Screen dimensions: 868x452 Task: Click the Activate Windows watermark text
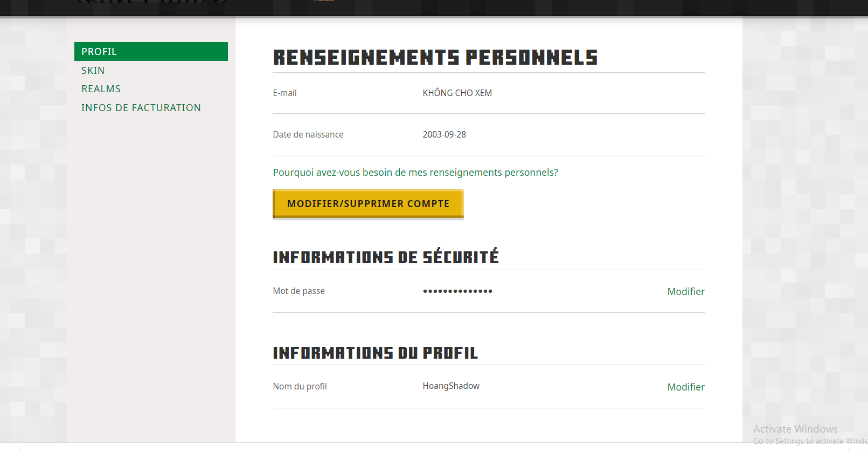[795, 429]
